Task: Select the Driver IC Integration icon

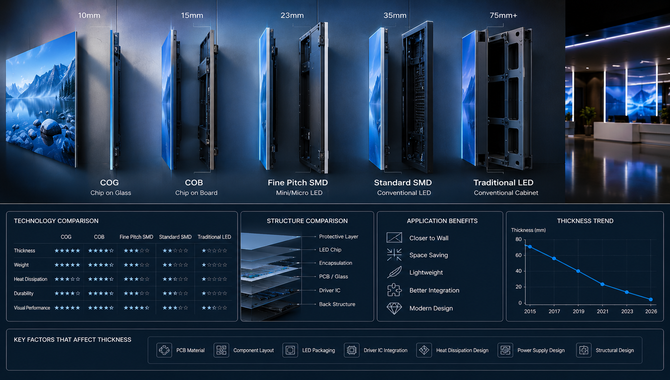Action: tap(351, 350)
